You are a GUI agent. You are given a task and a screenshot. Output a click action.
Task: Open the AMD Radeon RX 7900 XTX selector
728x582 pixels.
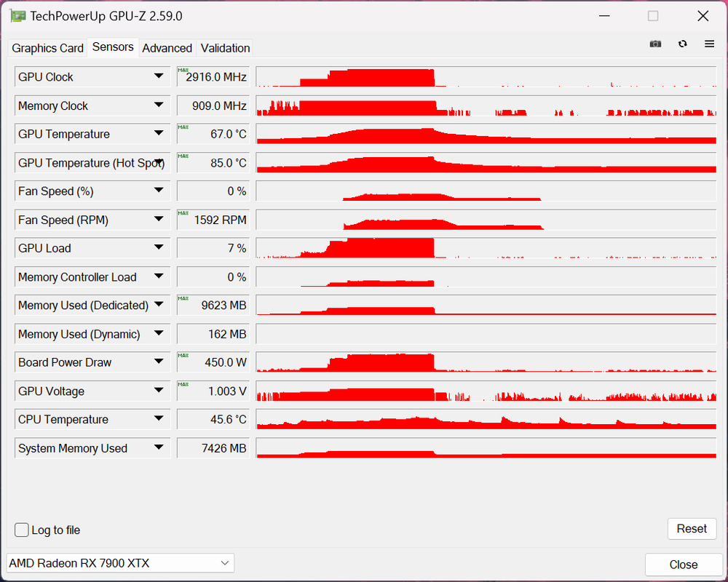(120, 563)
